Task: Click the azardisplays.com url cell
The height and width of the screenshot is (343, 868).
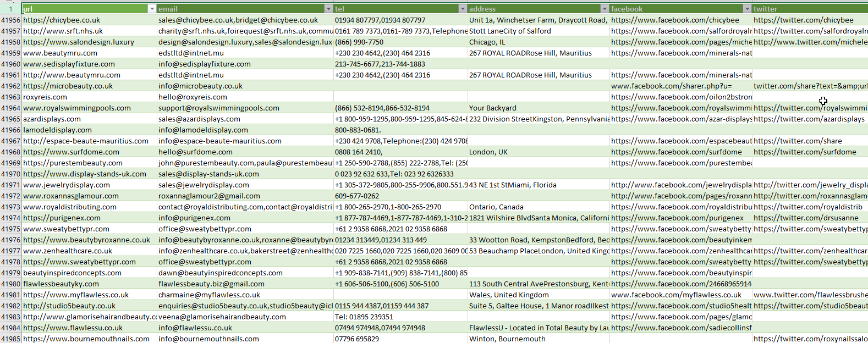Action: [x=89, y=119]
